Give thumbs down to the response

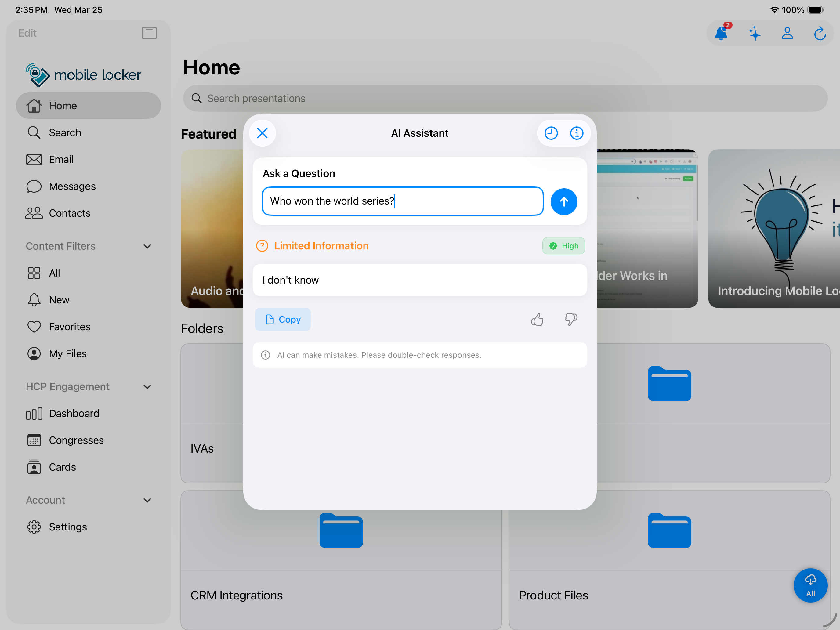click(x=571, y=319)
